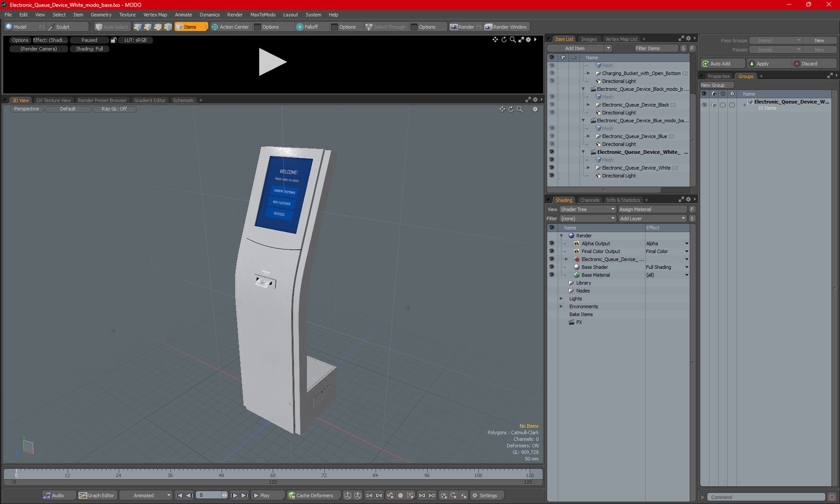Screen dimensions: 840x504
Task: Click the Falloff icon
Action: pyautogui.click(x=300, y=27)
